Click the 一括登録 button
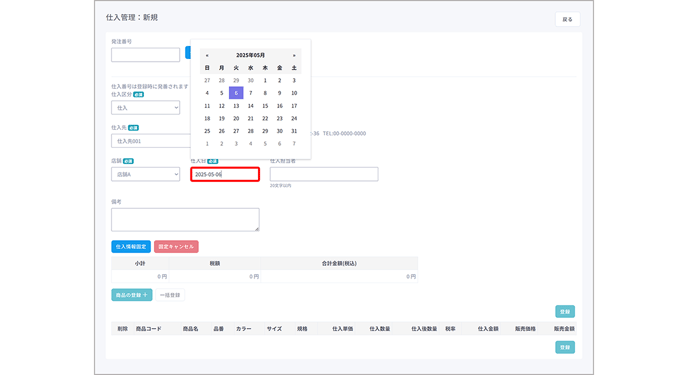 pyautogui.click(x=170, y=295)
